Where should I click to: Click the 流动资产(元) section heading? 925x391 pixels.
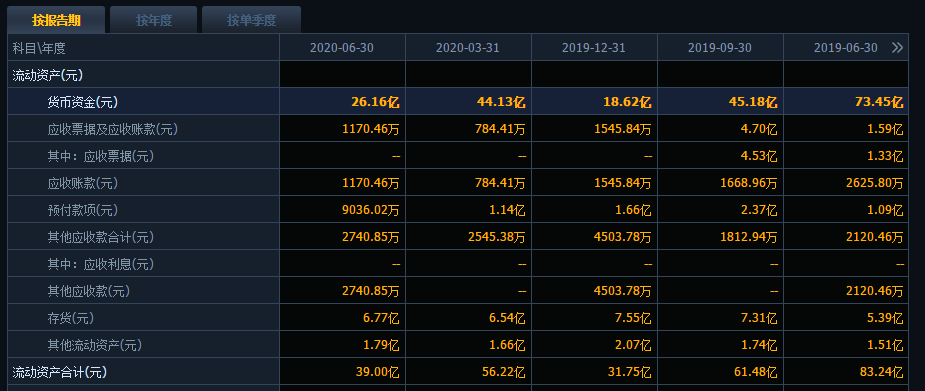48,75
